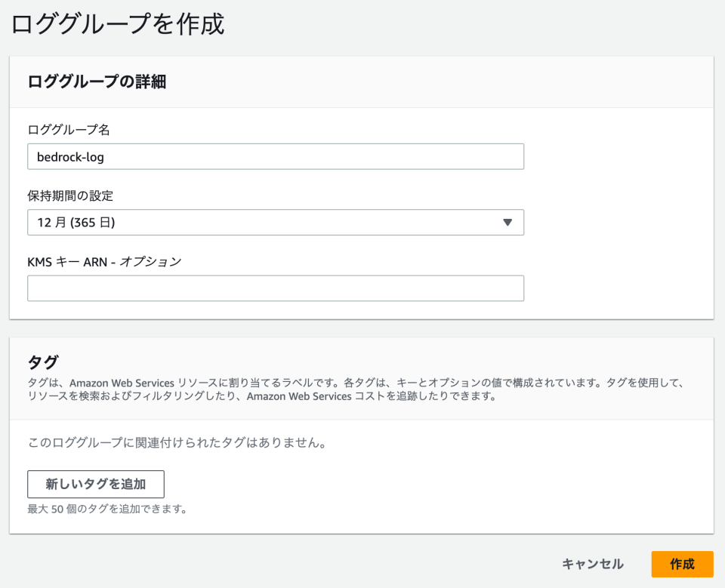This screenshot has width=725, height=588.
Task: Click the optional KMS key ARN input box
Action: (x=276, y=288)
